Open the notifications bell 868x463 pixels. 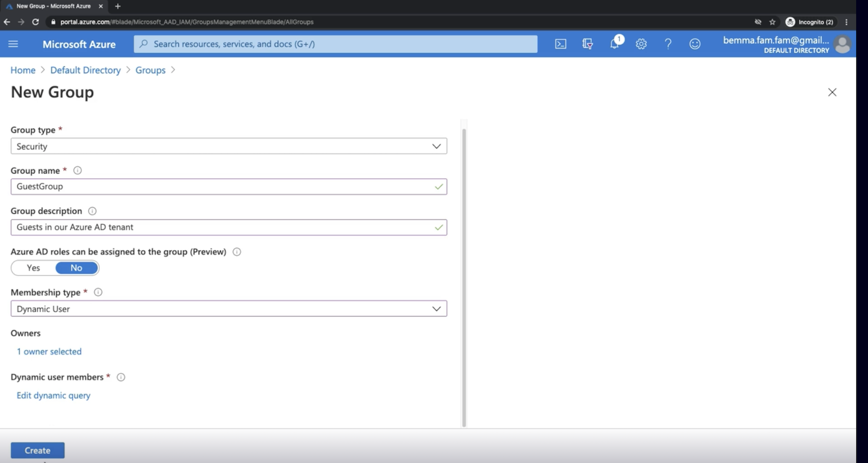[614, 44]
